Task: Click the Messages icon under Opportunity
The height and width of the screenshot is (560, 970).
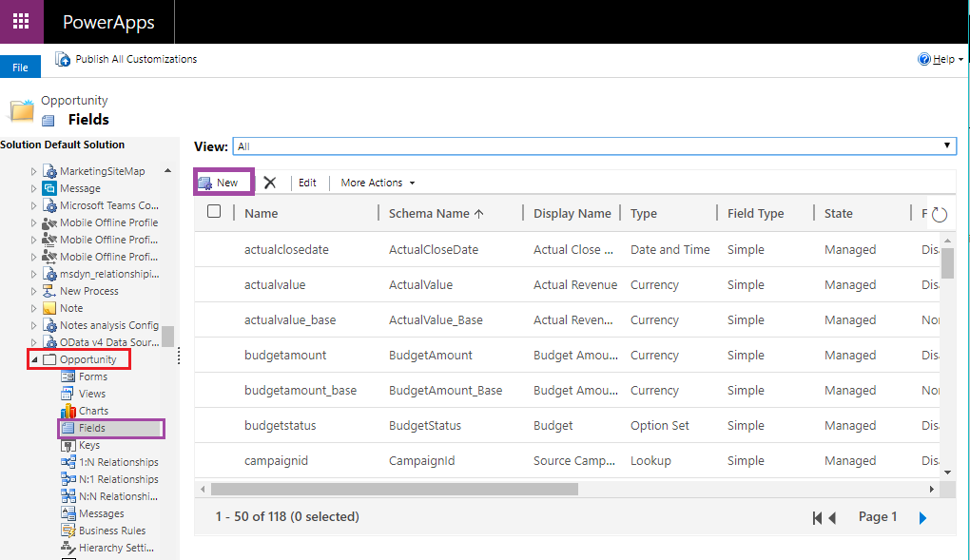Action: tap(68, 513)
